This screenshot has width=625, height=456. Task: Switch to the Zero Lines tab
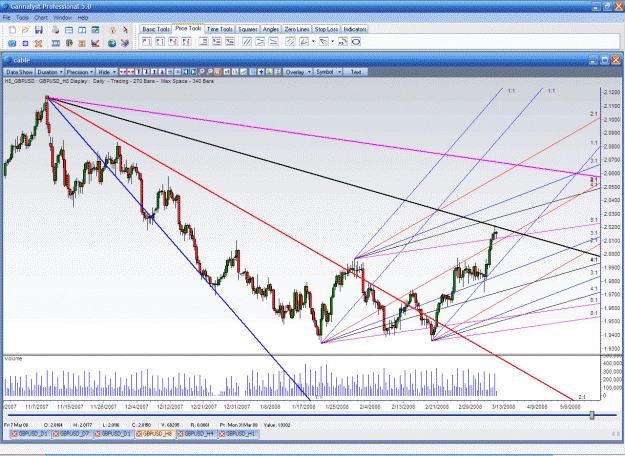[x=297, y=29]
